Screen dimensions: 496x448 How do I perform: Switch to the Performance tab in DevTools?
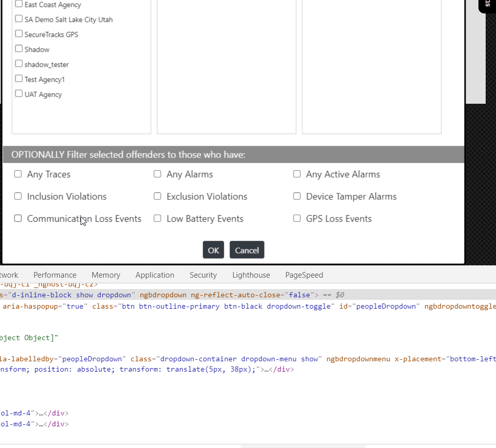(x=55, y=275)
